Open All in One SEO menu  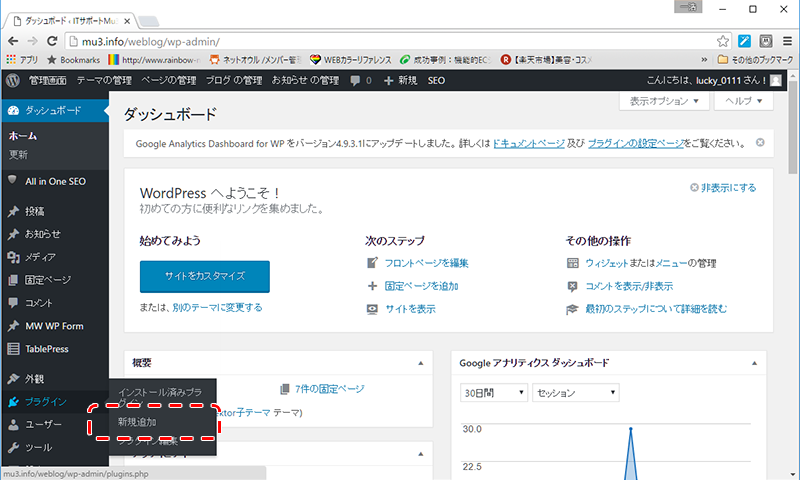point(55,181)
